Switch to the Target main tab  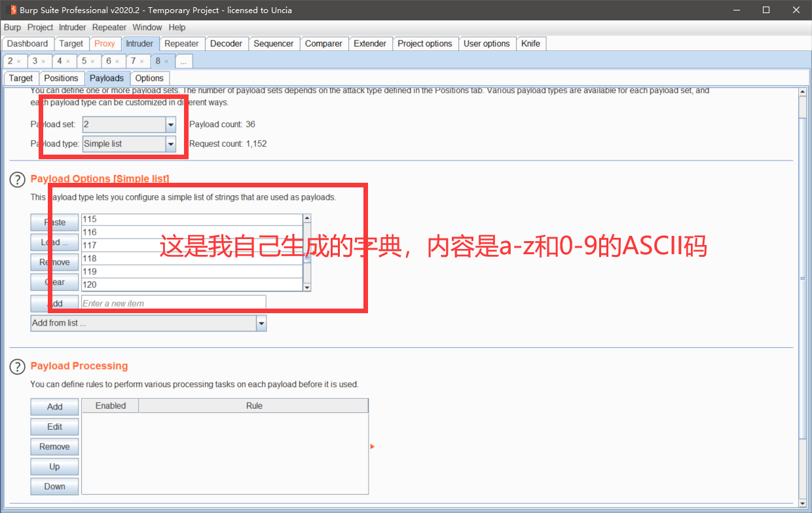71,43
